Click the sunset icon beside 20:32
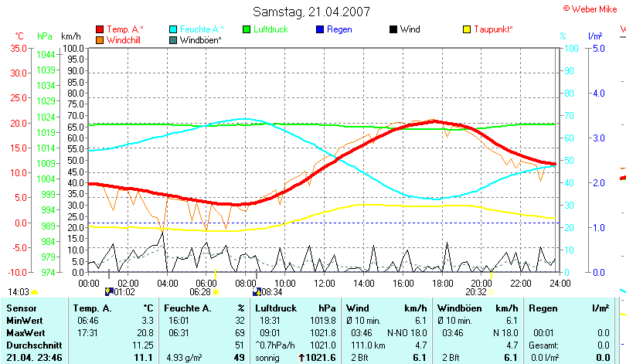Image resolution: width=626 pixels, height=364 pixels. (492, 292)
